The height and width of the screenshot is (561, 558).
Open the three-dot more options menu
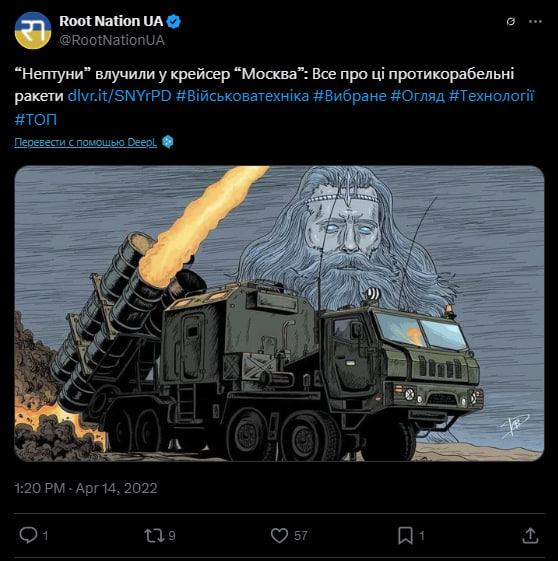535,22
